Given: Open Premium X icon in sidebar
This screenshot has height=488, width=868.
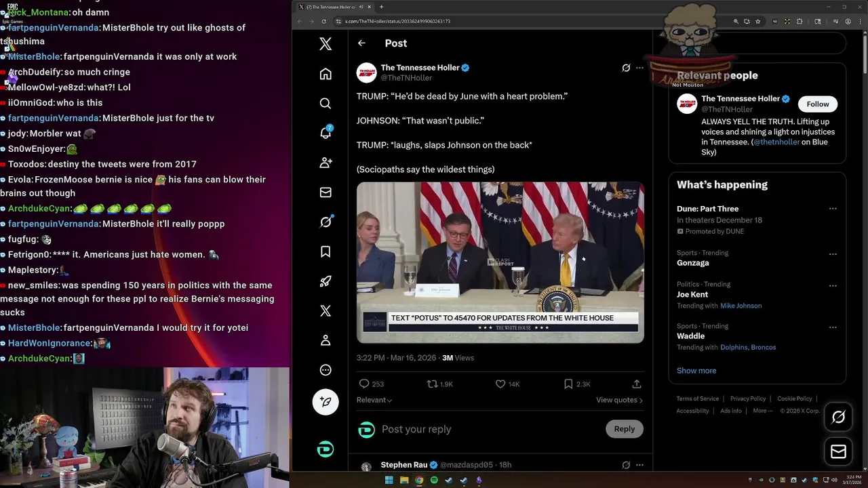Looking at the screenshot, I should click(325, 310).
